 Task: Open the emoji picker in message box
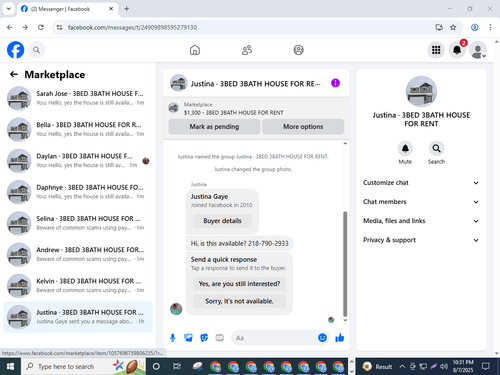point(322,338)
